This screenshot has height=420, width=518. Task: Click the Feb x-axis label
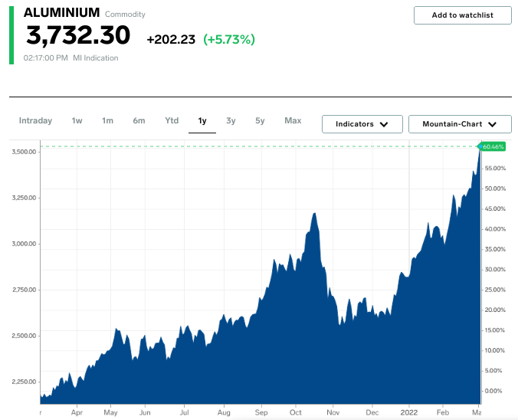[443, 412]
